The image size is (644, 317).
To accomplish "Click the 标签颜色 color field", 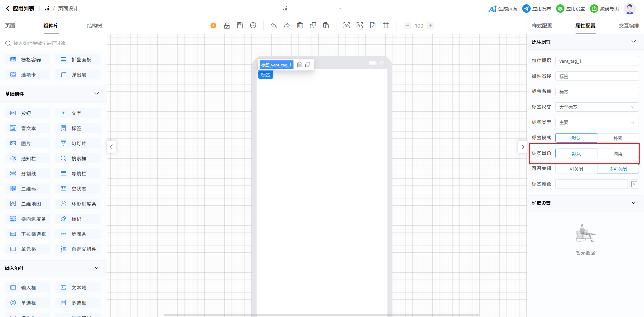I will (x=591, y=184).
